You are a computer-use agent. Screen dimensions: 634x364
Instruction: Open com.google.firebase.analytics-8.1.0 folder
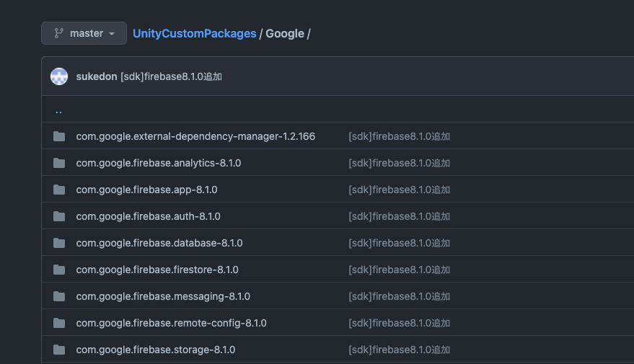159,163
